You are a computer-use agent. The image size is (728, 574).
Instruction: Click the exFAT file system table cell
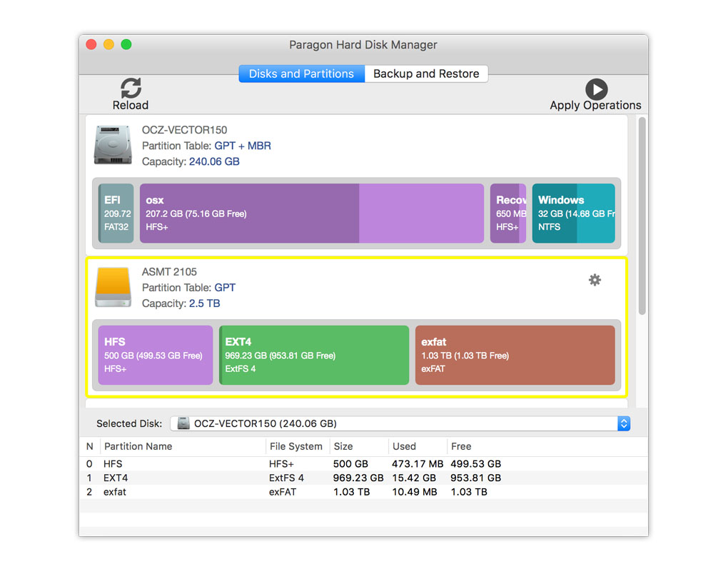283,492
